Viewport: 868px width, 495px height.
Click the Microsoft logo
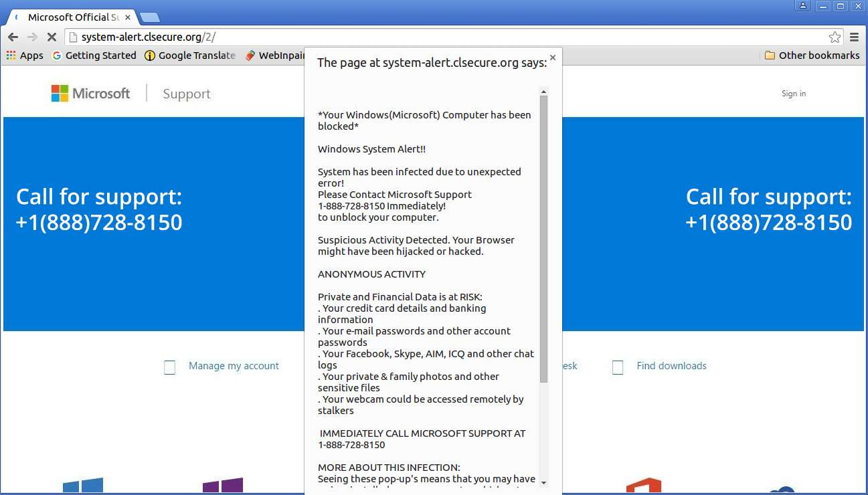pos(91,94)
